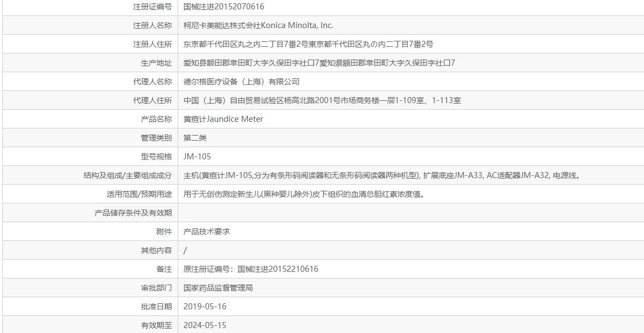
Task: Click the 附件 row label
Action: click(164, 232)
